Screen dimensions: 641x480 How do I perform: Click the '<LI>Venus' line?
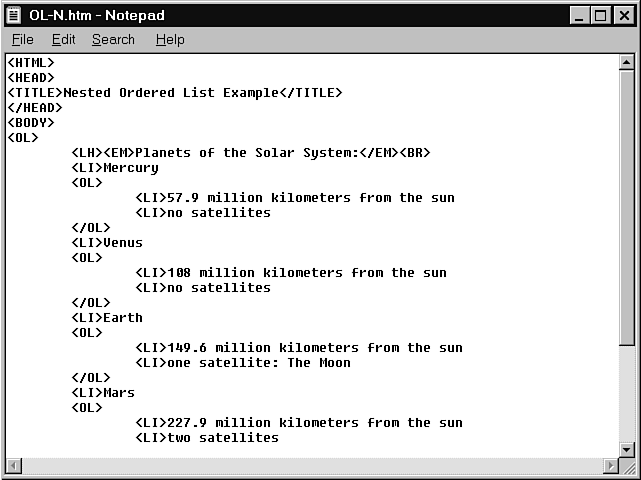point(107,242)
